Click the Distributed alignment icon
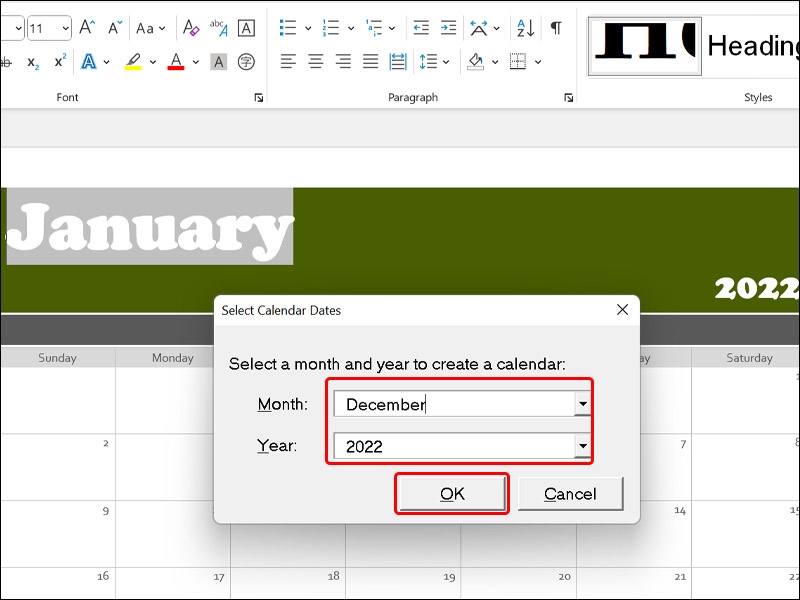Viewport: 800px width, 600px height. 398,62
